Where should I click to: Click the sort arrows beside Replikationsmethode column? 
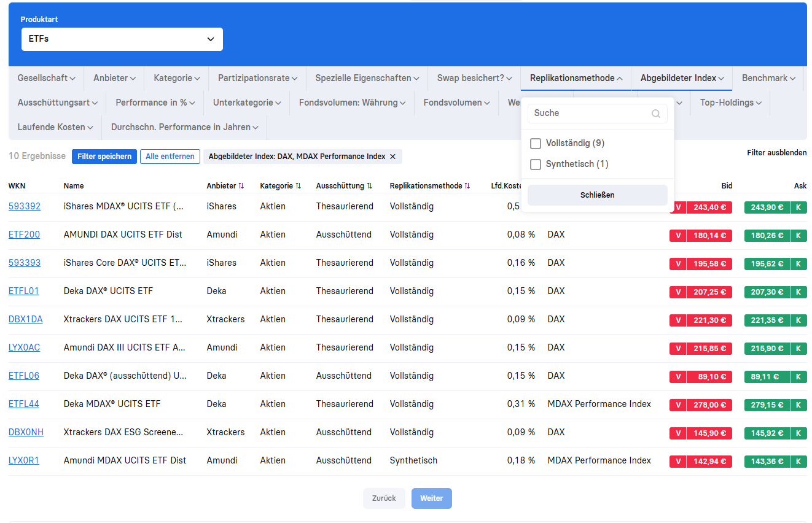tap(467, 186)
